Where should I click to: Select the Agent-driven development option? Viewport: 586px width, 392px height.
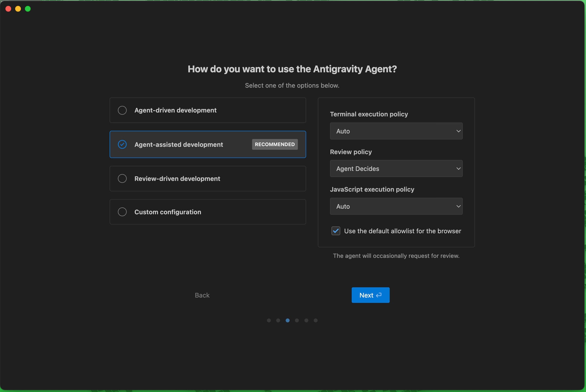pos(208,110)
